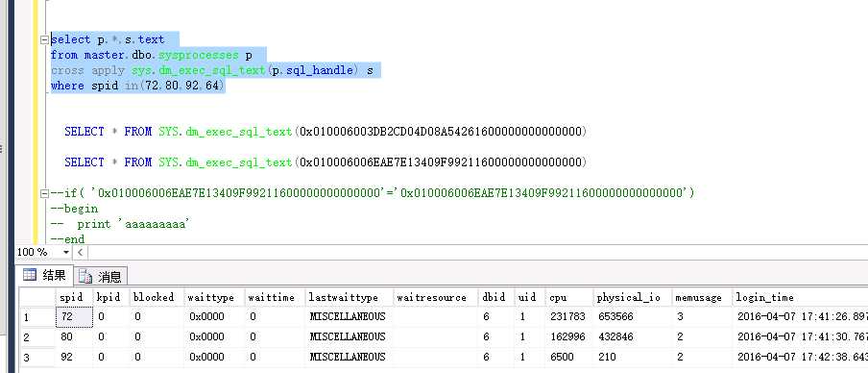The height and width of the screenshot is (373, 868).
Task: Select the waitresource column header
Action: (436, 297)
